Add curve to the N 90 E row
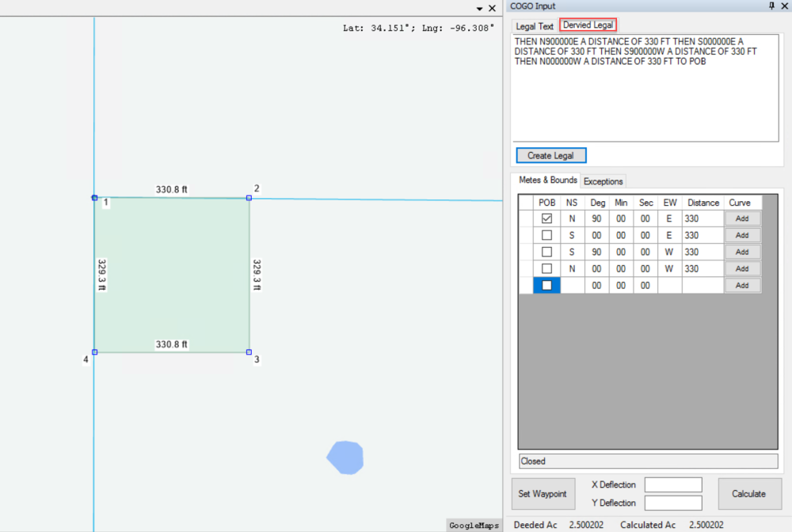This screenshot has width=792, height=532. click(x=742, y=218)
